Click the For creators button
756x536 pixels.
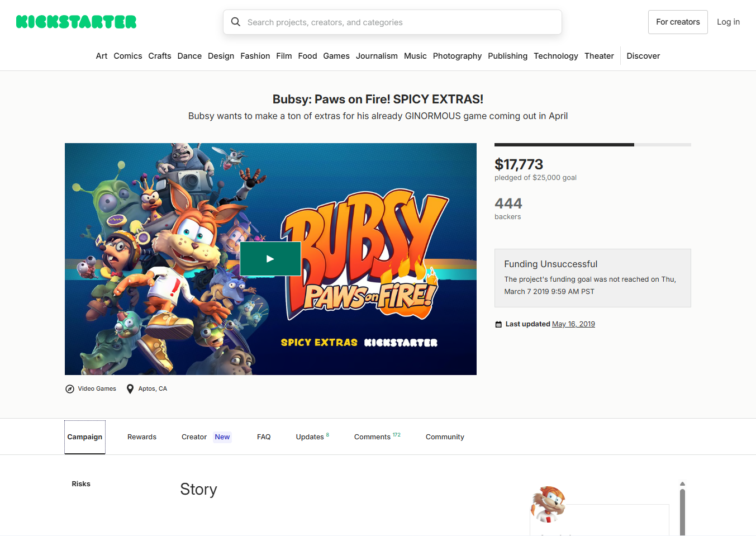tap(678, 22)
